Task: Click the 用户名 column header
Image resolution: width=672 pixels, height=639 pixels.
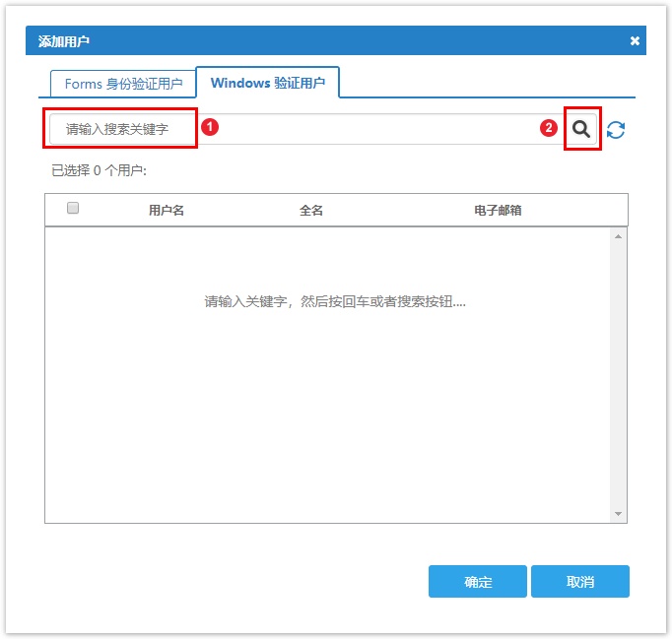Action: pyautogui.click(x=167, y=210)
